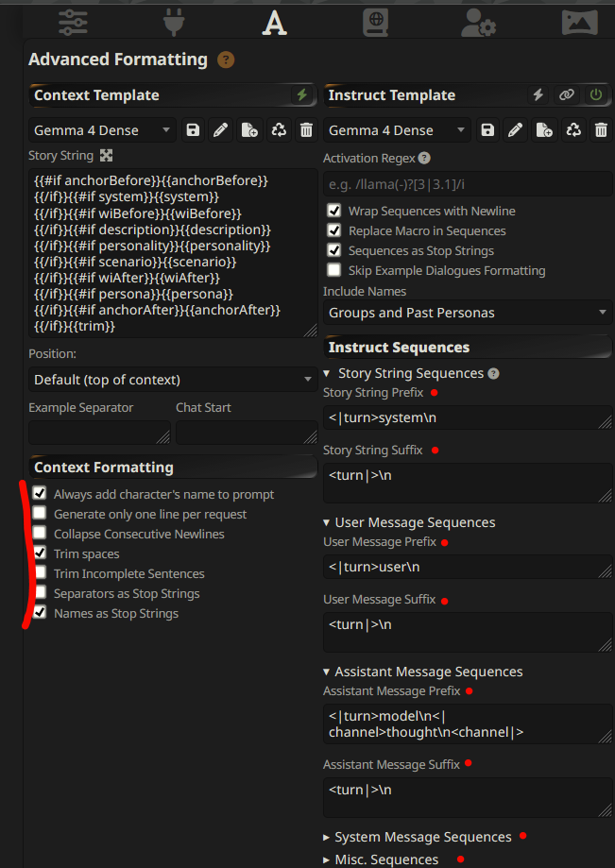This screenshot has height=868, width=615.
Task: Restore Context Template using recycle icon
Action: click(279, 130)
